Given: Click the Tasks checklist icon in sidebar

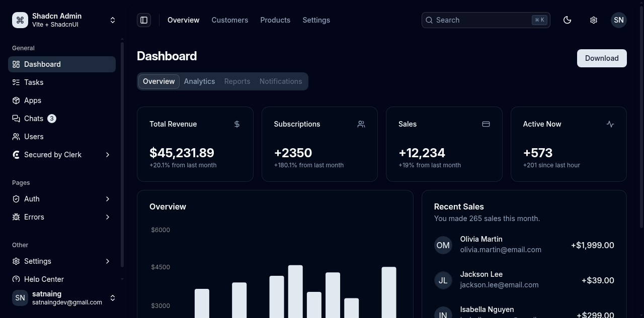Looking at the screenshot, I should tap(16, 82).
